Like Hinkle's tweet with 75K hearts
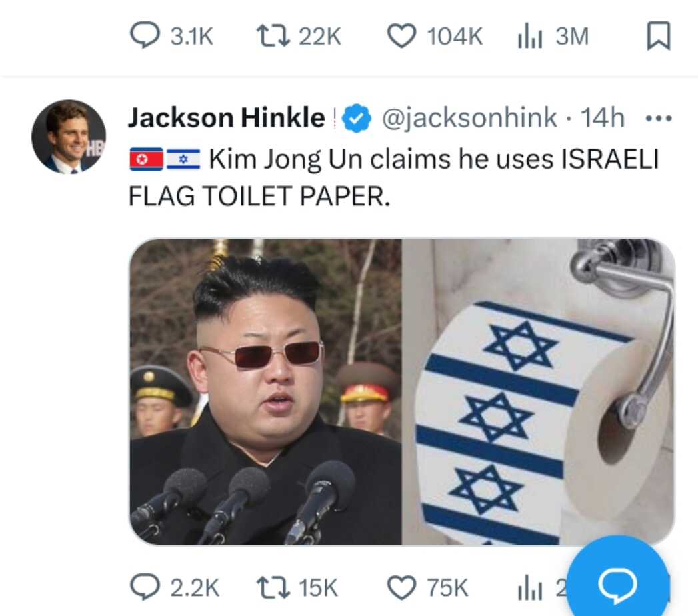This screenshot has width=698, height=616. pos(427,587)
